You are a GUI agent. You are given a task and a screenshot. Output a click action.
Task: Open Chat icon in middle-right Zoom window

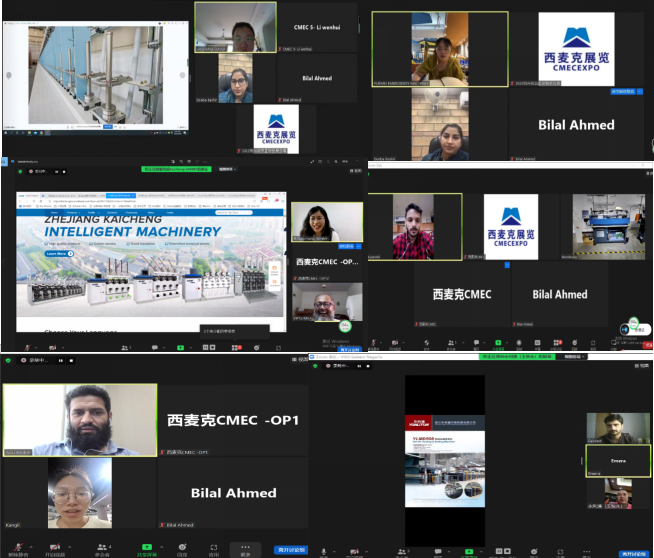[476, 343]
